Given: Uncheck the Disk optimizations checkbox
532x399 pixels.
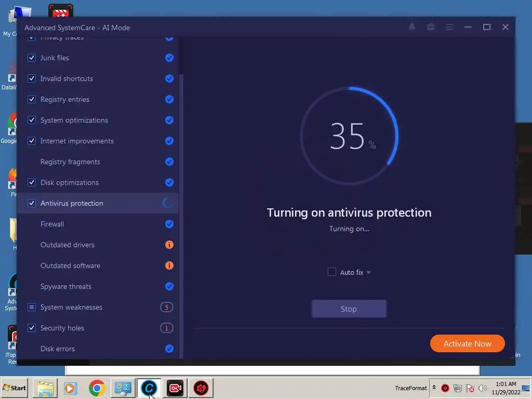Looking at the screenshot, I should pos(32,182).
